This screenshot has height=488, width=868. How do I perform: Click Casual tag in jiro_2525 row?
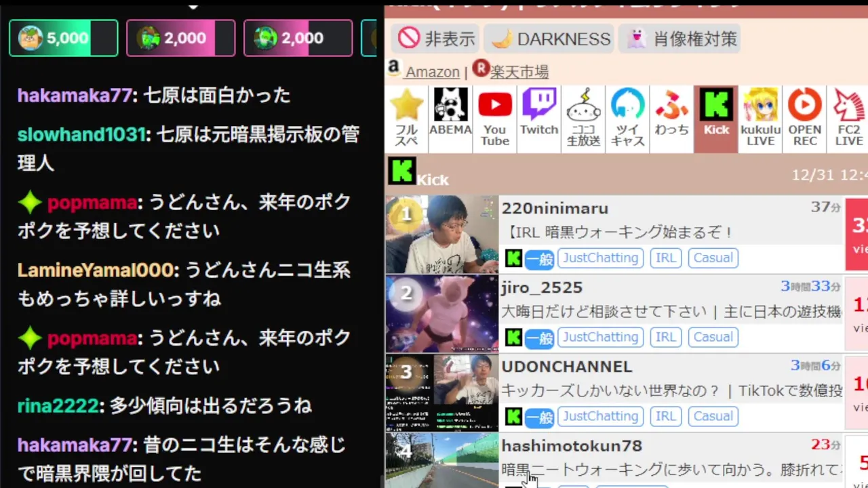coord(713,337)
